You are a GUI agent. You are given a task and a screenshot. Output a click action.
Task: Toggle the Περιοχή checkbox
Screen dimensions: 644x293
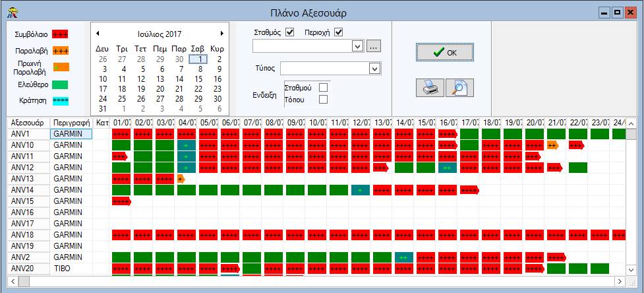[338, 32]
